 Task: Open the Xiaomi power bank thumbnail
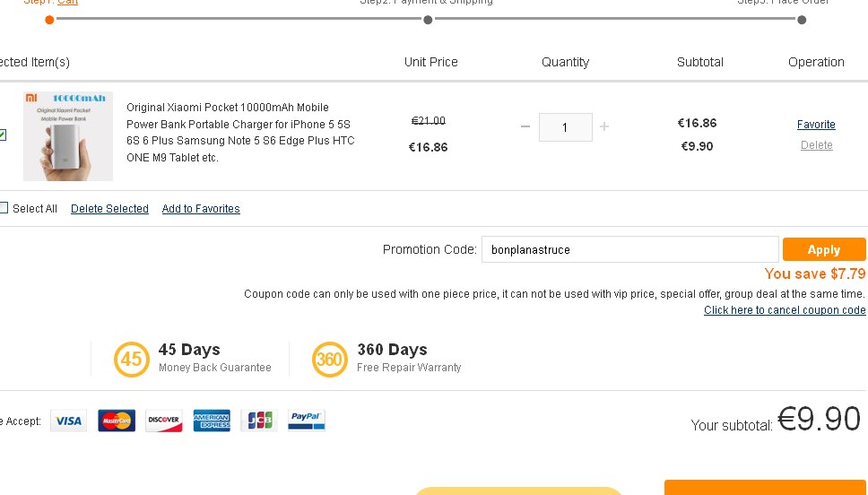(68, 136)
